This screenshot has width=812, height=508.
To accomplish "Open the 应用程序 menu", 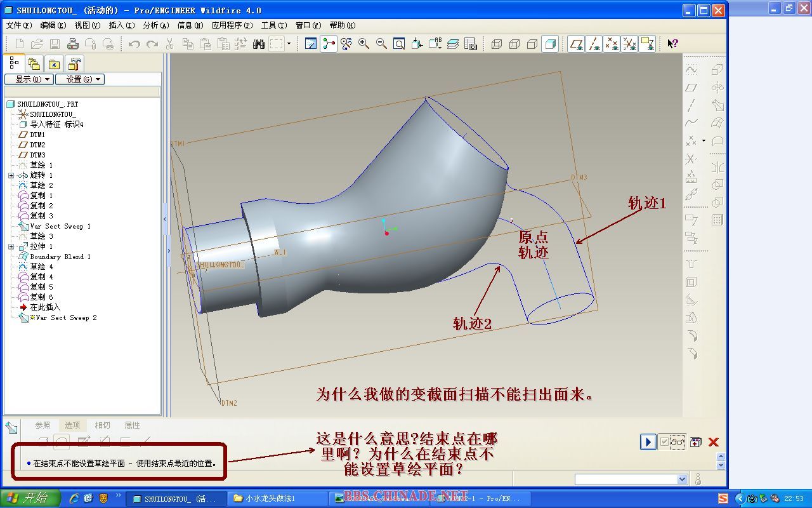I will 232,25.
